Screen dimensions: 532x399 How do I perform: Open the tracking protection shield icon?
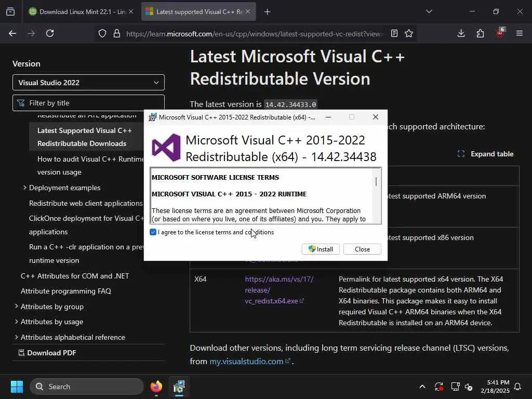pos(102,34)
